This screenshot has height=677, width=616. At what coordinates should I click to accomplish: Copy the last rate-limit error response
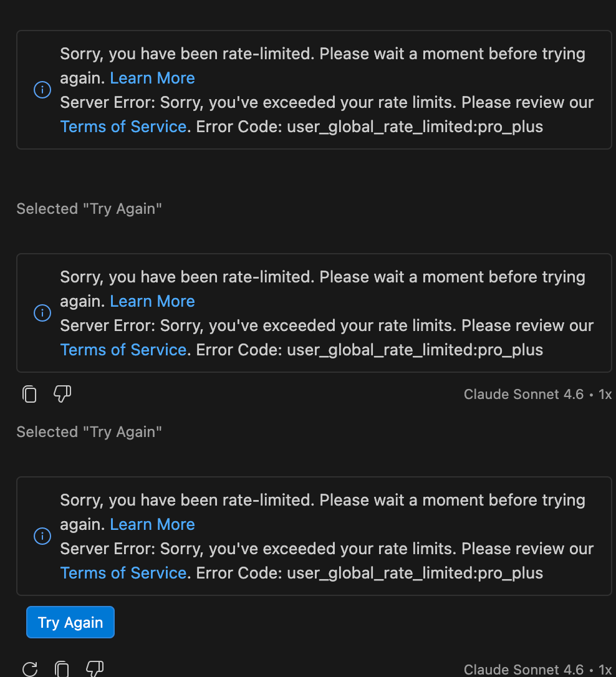tap(62, 670)
